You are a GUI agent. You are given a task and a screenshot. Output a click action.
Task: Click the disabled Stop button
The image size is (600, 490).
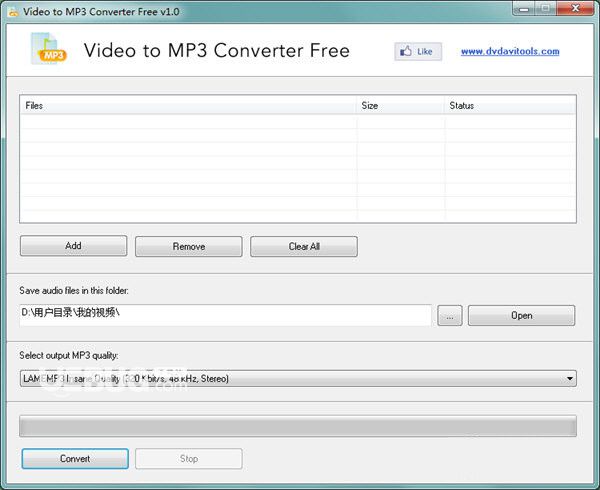point(189,459)
